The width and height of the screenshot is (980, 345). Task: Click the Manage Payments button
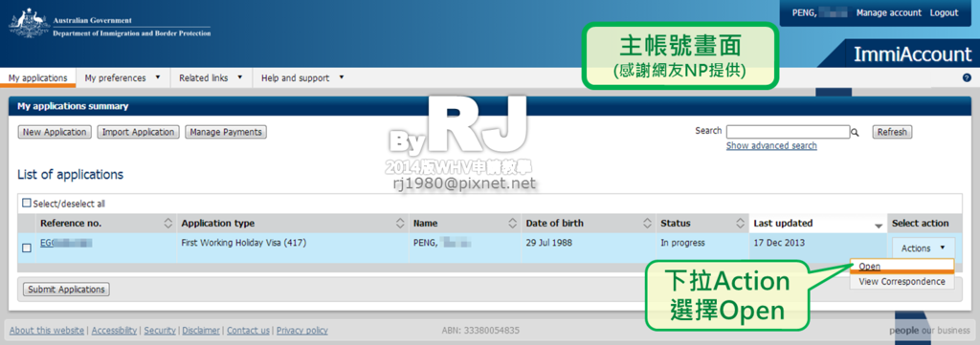click(x=226, y=132)
